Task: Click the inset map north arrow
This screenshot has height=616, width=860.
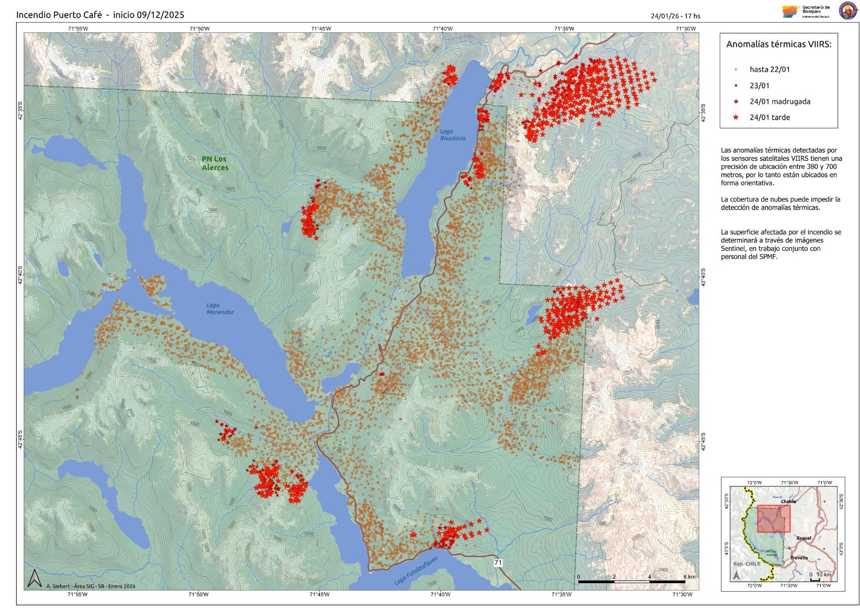Action: tap(736, 575)
